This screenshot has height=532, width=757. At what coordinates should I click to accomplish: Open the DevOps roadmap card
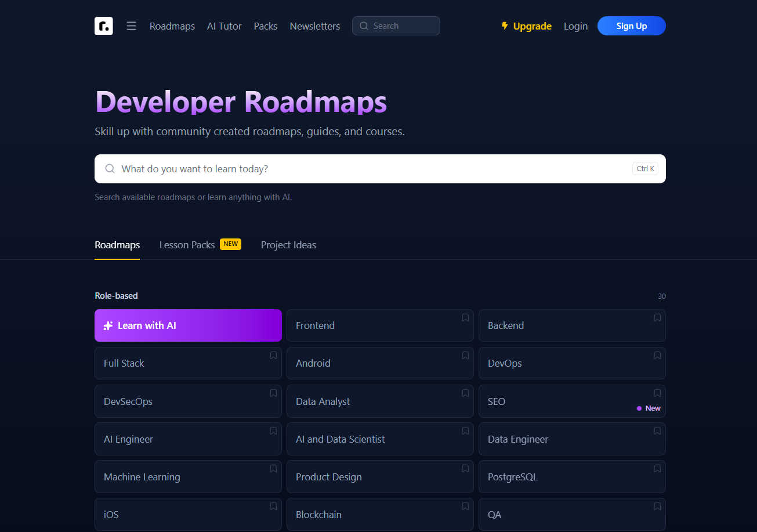pyautogui.click(x=572, y=363)
